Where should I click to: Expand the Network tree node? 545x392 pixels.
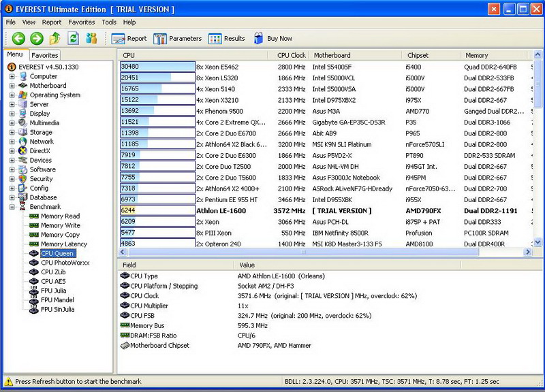(12, 142)
